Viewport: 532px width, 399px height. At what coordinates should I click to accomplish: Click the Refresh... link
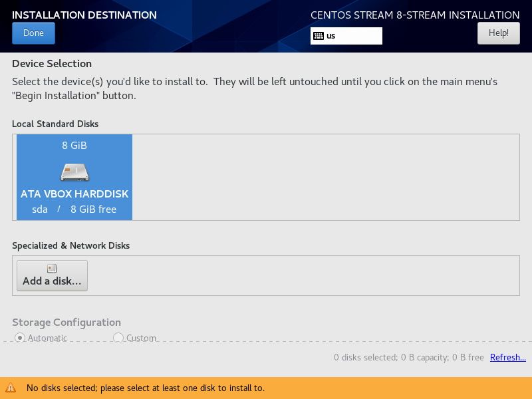pos(507,357)
